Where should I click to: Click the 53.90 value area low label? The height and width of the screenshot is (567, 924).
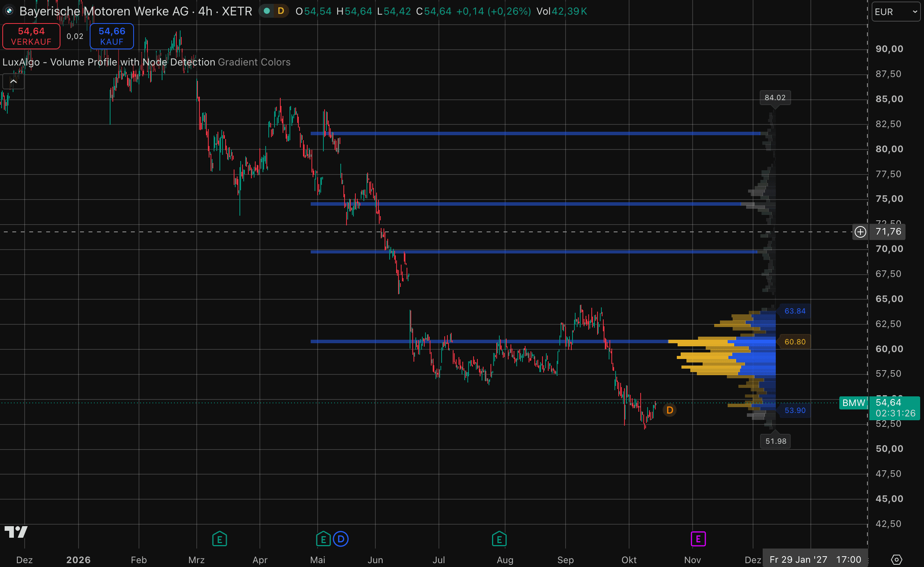click(x=795, y=410)
